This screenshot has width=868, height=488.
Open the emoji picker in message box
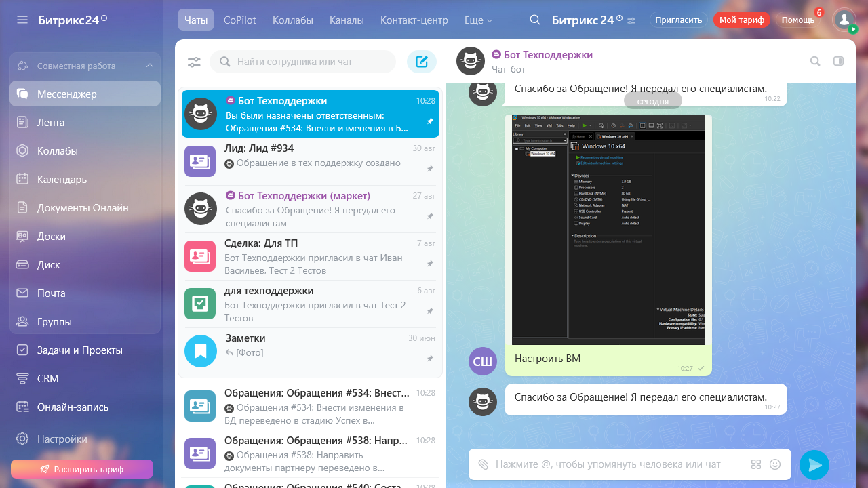(775, 464)
